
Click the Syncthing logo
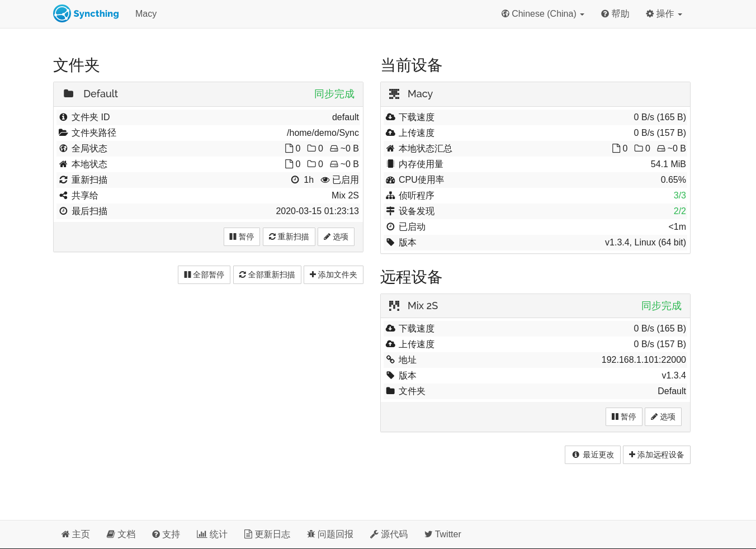(86, 13)
